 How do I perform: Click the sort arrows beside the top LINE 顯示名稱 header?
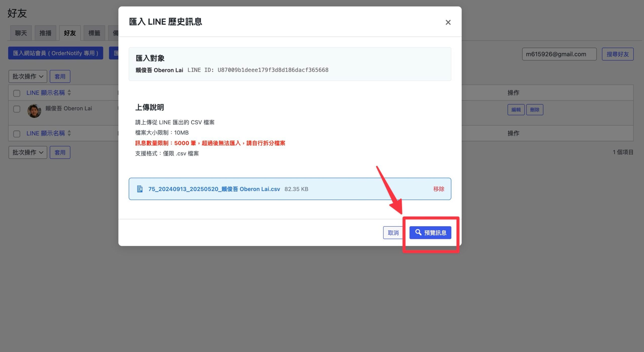point(69,93)
